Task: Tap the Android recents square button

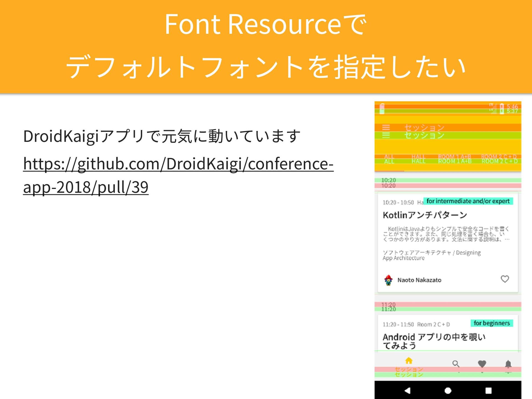Action: (488, 390)
